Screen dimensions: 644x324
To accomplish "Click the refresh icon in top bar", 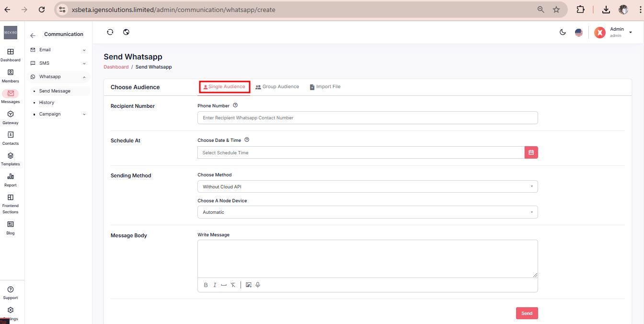I will click(x=110, y=32).
